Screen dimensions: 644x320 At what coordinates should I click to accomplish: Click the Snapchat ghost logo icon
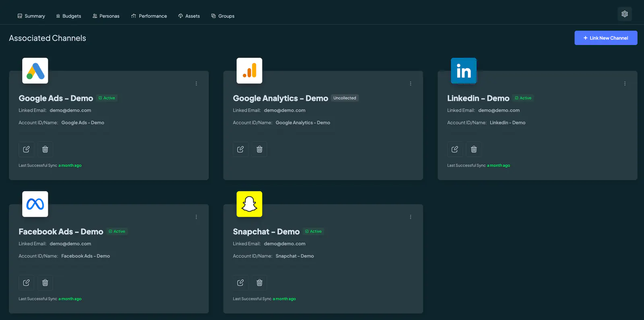[250, 204]
